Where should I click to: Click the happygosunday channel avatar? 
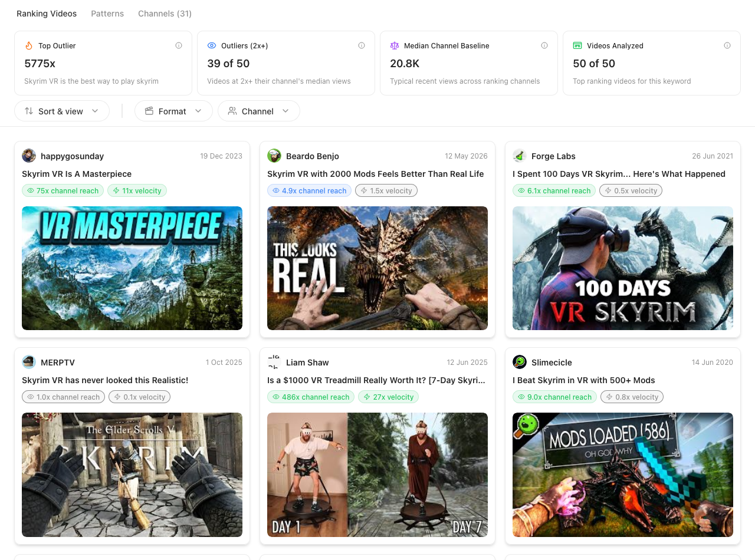point(29,156)
